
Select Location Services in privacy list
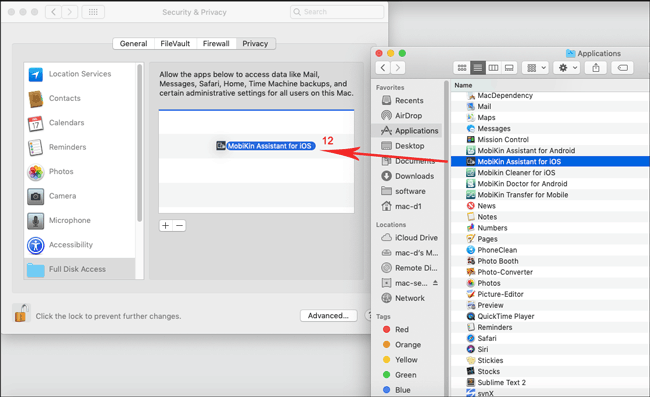click(x=79, y=74)
